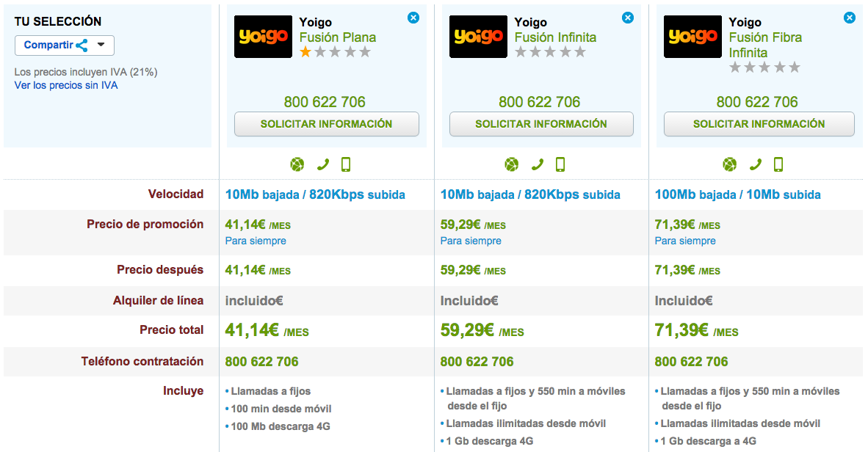Click Ver los precios sin IVA link
This screenshot has height=452, width=868.
(66, 85)
